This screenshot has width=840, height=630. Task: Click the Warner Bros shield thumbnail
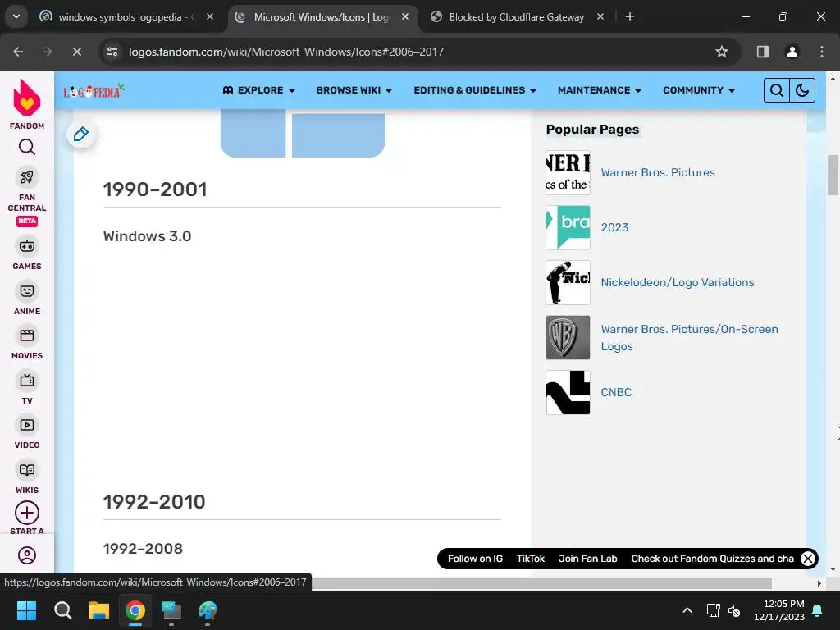click(x=568, y=337)
